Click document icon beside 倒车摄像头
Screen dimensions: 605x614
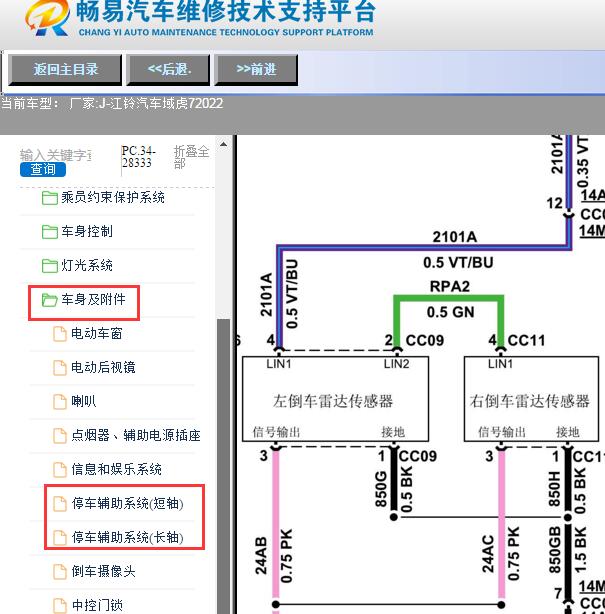coord(60,572)
